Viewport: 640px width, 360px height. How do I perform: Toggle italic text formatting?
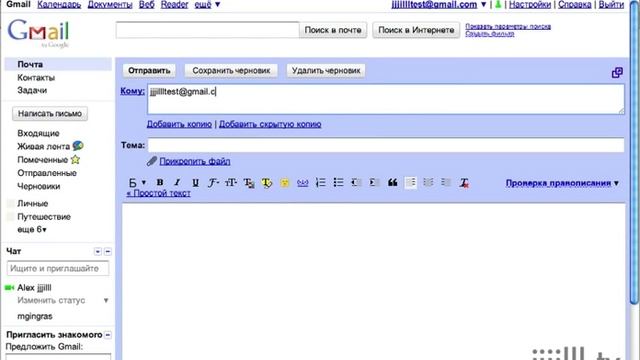pyautogui.click(x=177, y=182)
